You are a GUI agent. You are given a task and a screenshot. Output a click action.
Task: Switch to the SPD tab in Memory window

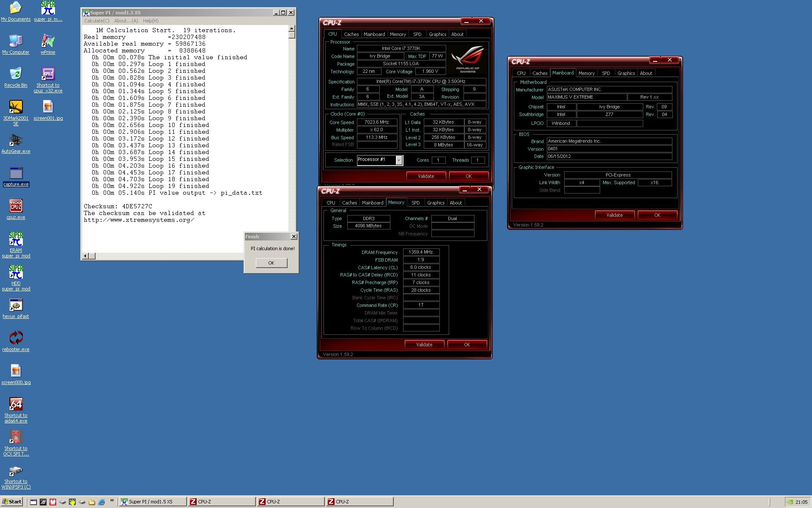pos(415,203)
